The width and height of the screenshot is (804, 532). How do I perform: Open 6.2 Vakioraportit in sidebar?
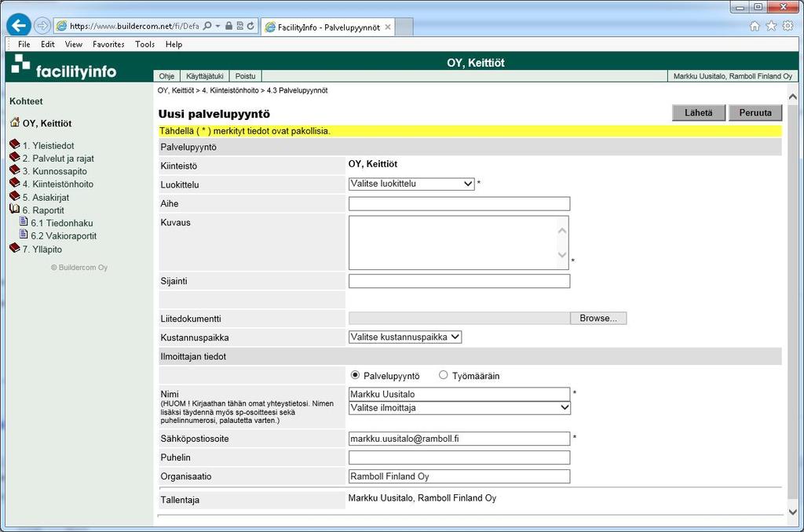pos(64,235)
